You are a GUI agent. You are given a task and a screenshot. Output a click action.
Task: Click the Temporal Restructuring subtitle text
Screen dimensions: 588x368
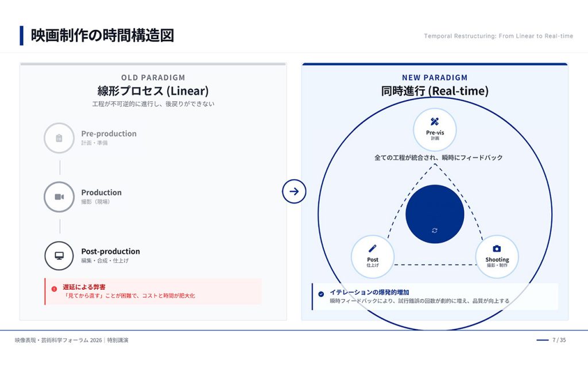point(498,36)
